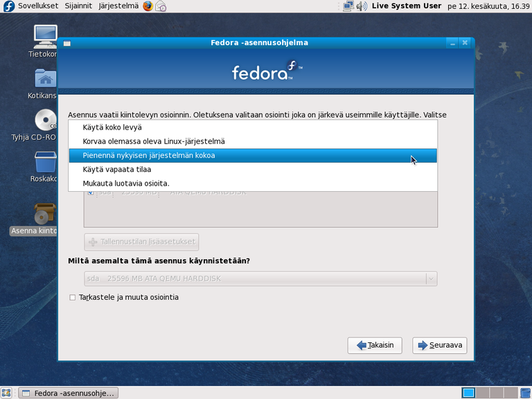Click the show desktop icon in the bottom panel

(7, 393)
